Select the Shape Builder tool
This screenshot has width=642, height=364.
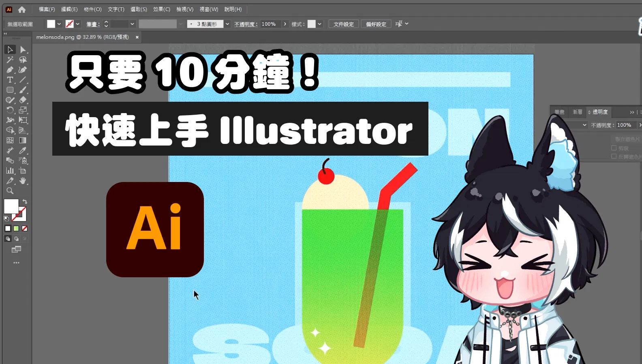click(x=10, y=130)
